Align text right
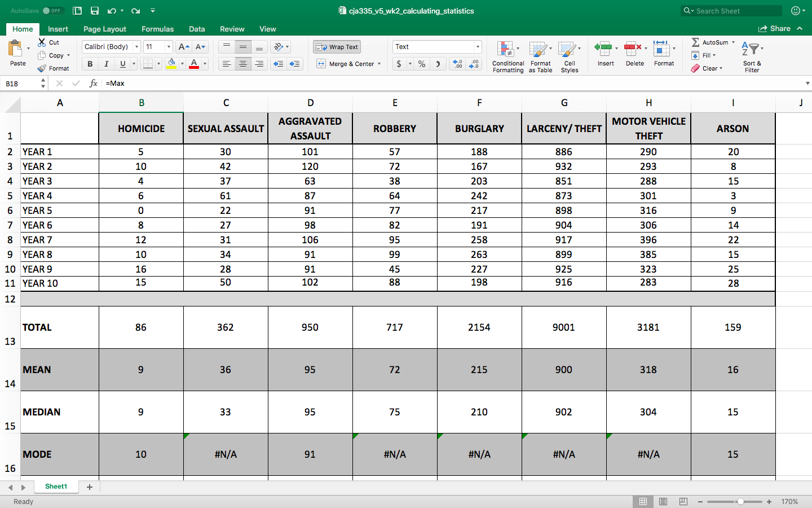812x508 pixels. (x=259, y=64)
